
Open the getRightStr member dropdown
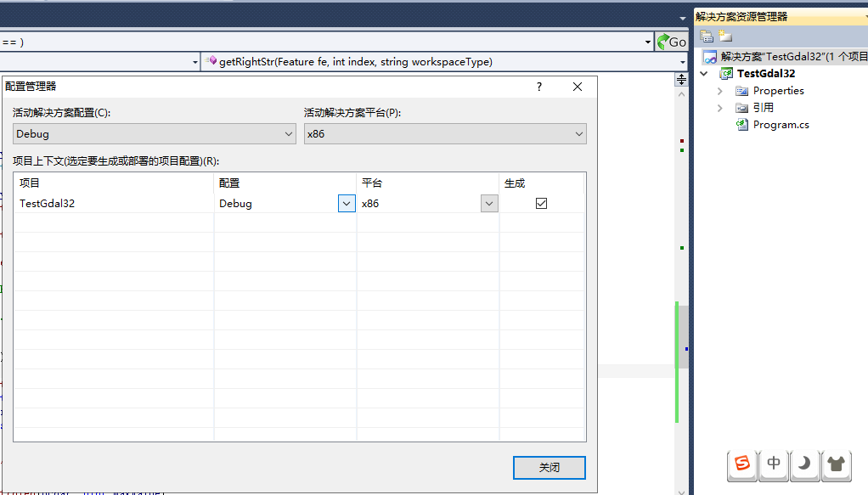(x=683, y=62)
